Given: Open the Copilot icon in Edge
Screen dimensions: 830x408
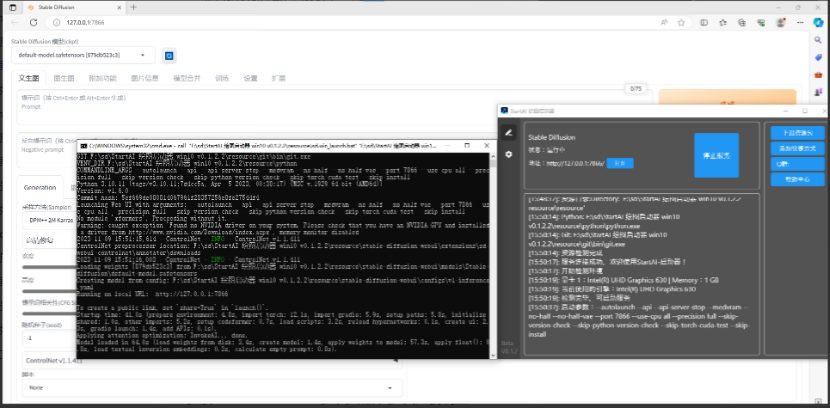Looking at the screenshot, I should click(x=818, y=22).
